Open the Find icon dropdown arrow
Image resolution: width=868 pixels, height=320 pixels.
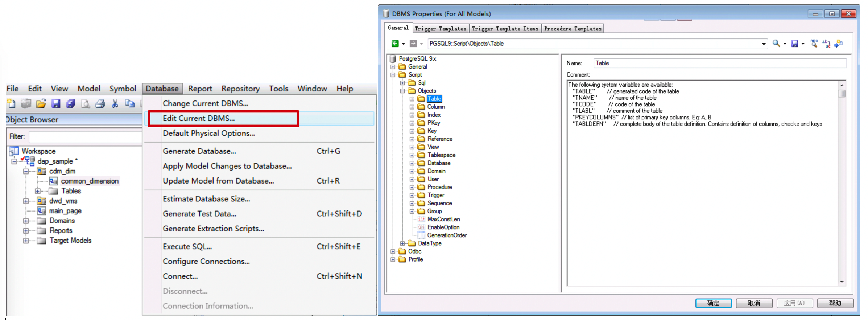click(x=785, y=44)
